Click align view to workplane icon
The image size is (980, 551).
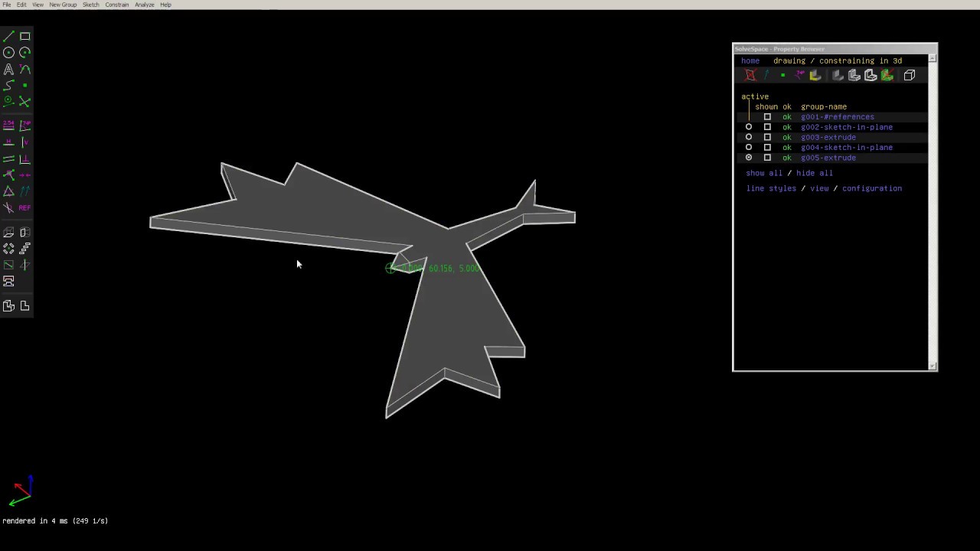[24, 306]
